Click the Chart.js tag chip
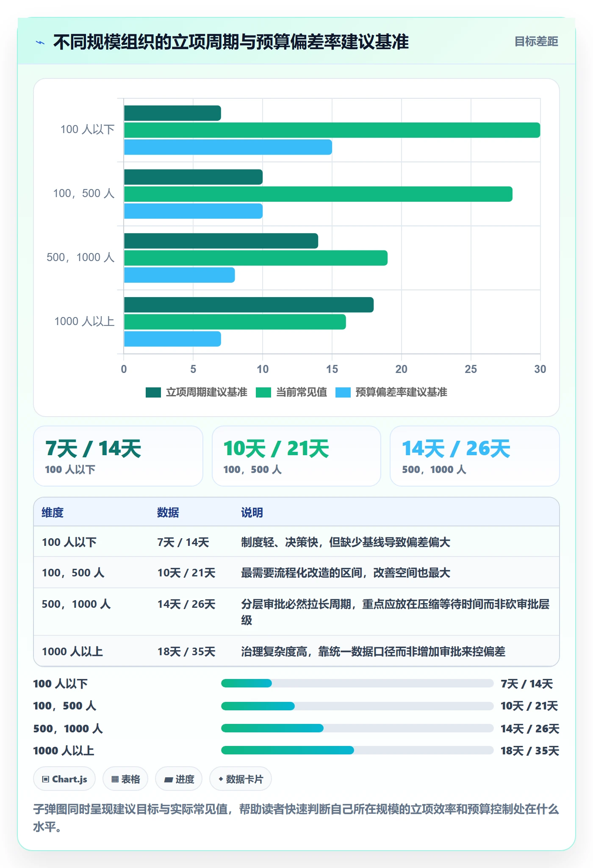This screenshot has height=868, width=593. (64, 779)
